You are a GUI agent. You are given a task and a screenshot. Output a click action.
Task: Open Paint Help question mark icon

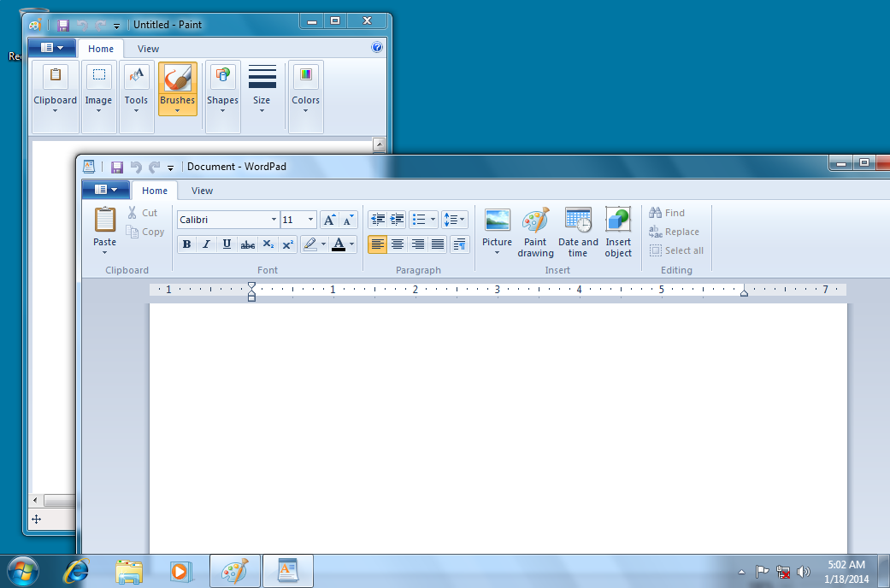pos(377,47)
